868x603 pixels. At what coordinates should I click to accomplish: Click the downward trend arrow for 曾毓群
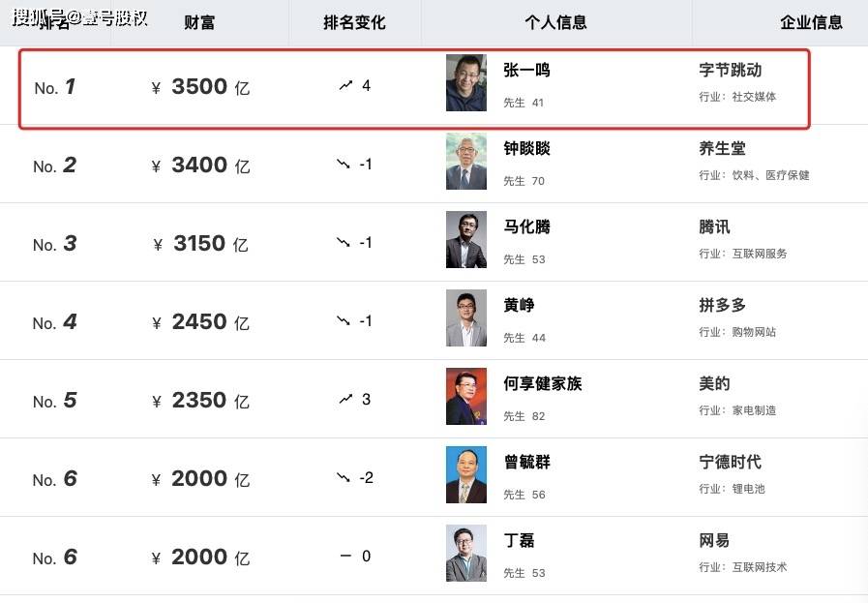pyautogui.click(x=344, y=477)
